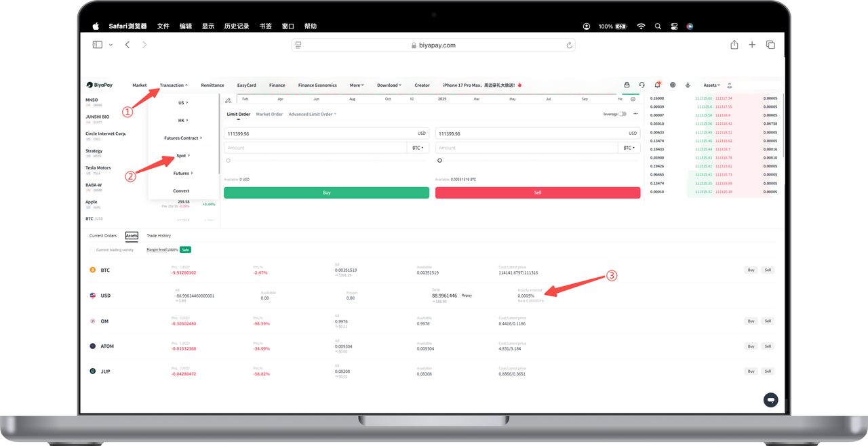868x446 pixels.
Task: Toggle the leverage switch
Action: click(x=623, y=114)
